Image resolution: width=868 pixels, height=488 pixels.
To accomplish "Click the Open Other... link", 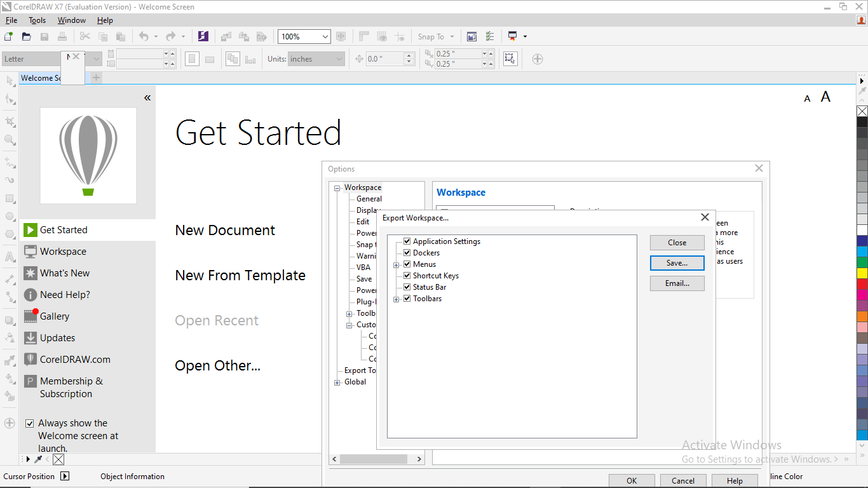I will tap(218, 366).
